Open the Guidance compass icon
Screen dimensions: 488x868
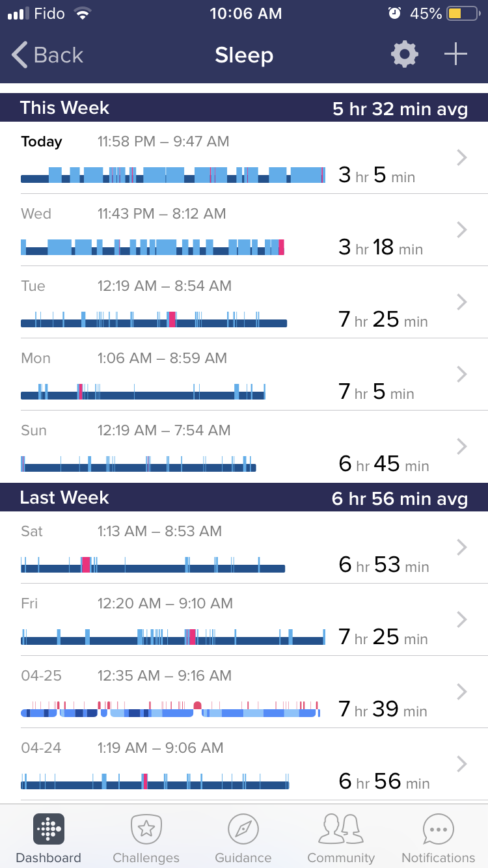coord(243,829)
